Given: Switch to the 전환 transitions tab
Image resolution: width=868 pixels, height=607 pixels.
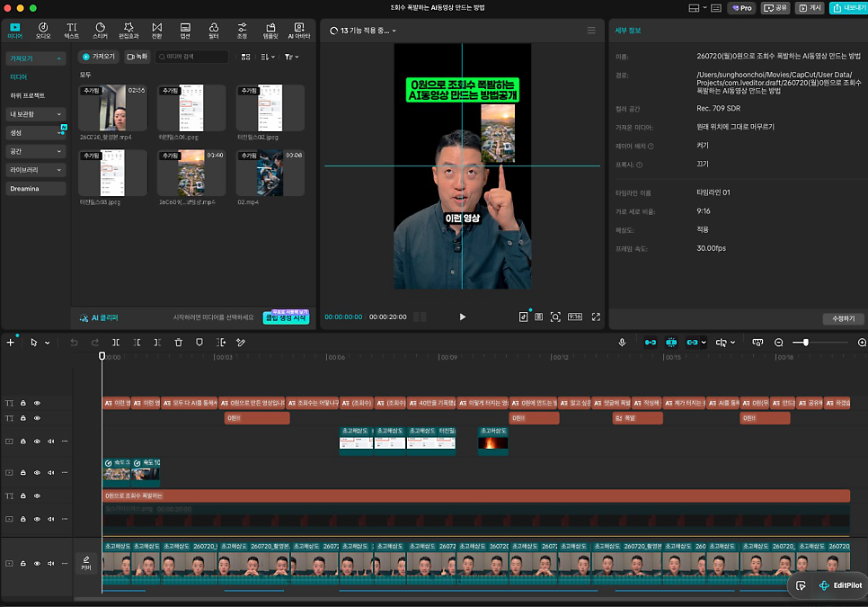Looking at the screenshot, I should tap(157, 31).
